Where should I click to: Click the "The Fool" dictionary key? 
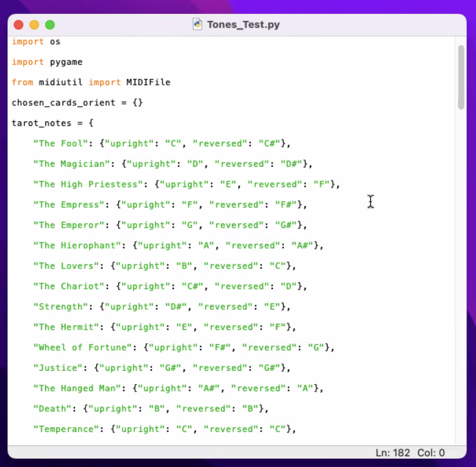point(61,143)
